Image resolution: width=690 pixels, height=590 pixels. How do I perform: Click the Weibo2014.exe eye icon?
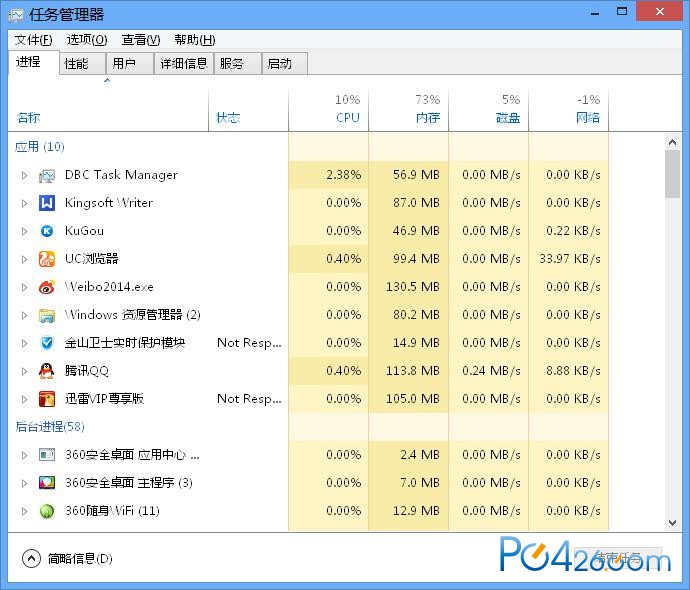[47, 287]
